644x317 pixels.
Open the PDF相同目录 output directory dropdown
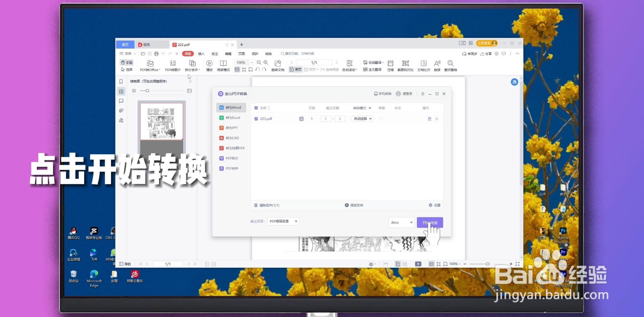(x=283, y=221)
